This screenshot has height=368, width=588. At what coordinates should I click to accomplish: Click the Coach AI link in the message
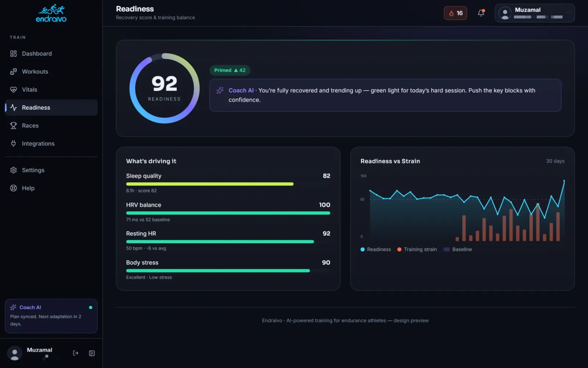click(241, 91)
